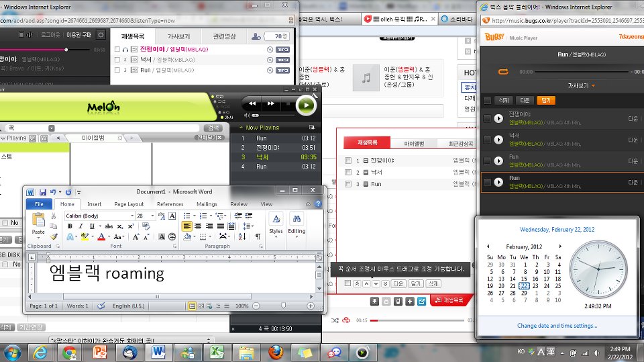Tick the 전쟁이야 checkbox in the red playlist panel
Image resolution: width=644 pixels, height=362 pixels.
coord(348,161)
